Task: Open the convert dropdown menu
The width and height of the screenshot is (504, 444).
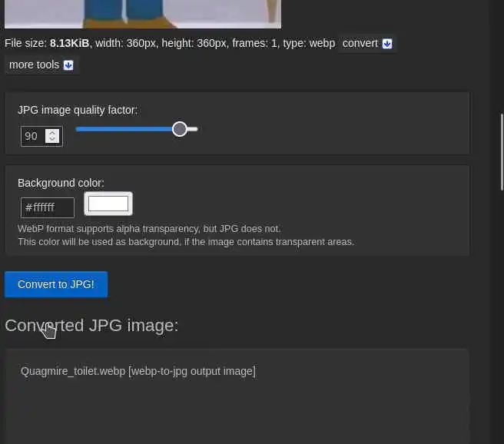Action: pyautogui.click(x=366, y=43)
